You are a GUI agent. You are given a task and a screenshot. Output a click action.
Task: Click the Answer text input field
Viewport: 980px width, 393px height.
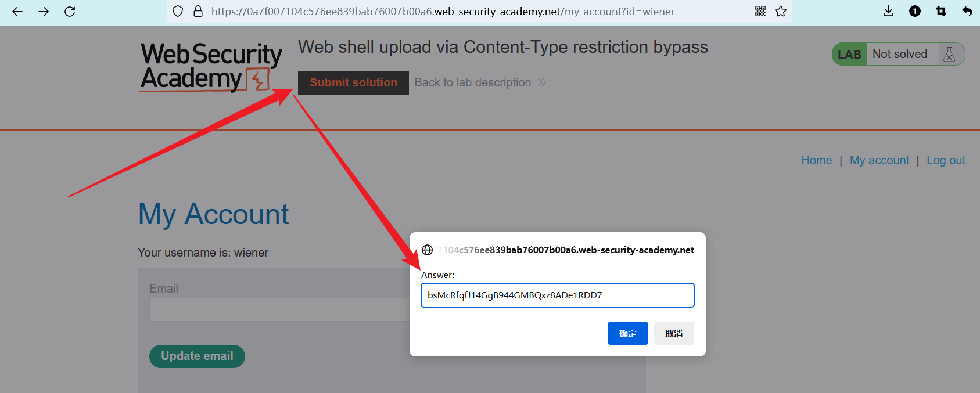click(x=557, y=295)
